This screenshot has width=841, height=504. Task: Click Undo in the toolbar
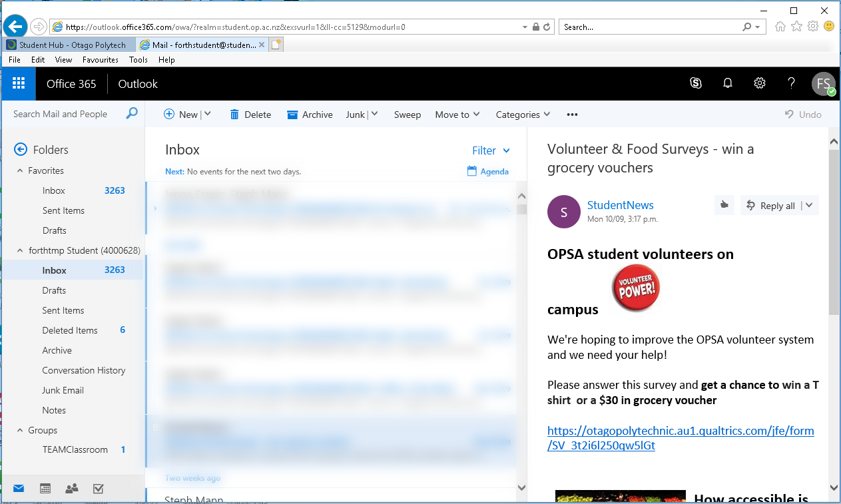tap(803, 115)
